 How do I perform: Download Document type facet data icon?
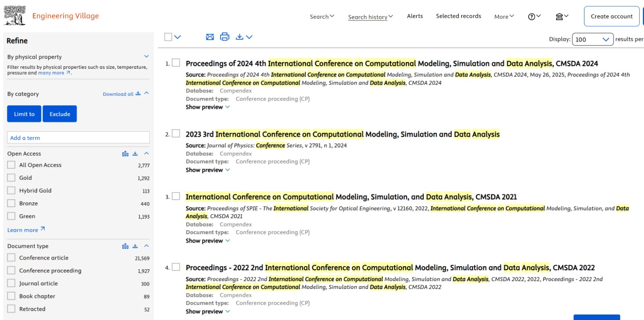(135, 246)
